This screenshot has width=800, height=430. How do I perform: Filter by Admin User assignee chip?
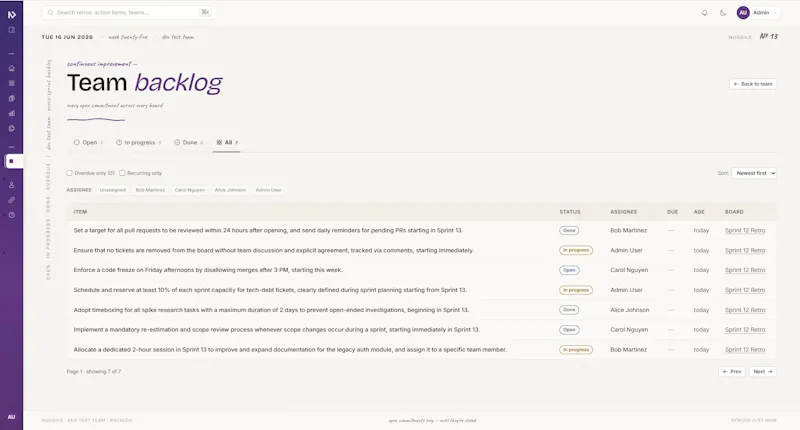(x=268, y=190)
